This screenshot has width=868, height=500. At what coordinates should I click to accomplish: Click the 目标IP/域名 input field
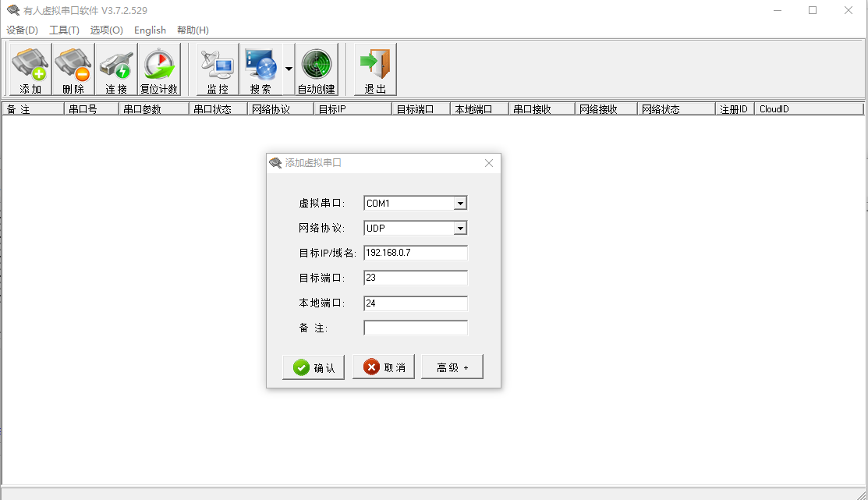click(x=415, y=254)
